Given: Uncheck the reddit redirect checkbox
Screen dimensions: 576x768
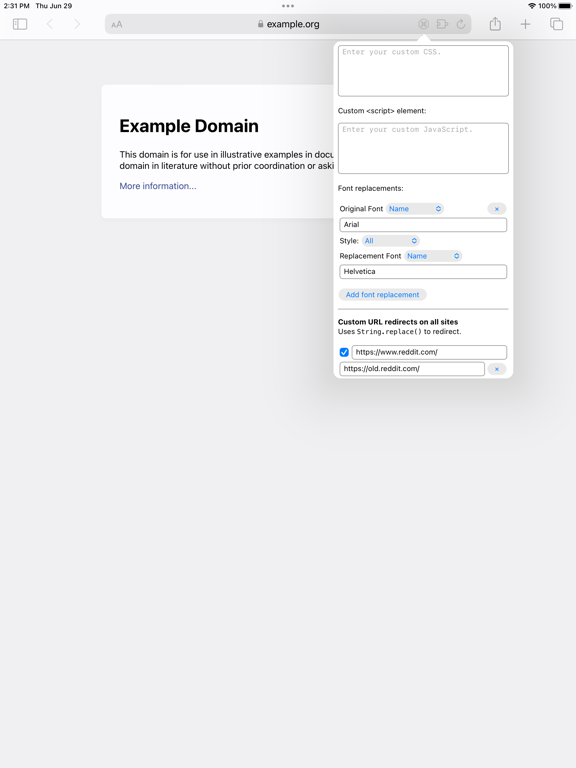Looking at the screenshot, I should pyautogui.click(x=344, y=352).
